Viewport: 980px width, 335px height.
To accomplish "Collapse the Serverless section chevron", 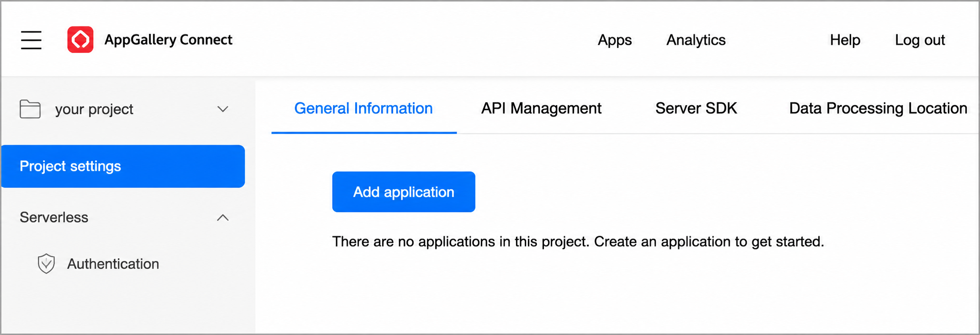I will 222,218.
